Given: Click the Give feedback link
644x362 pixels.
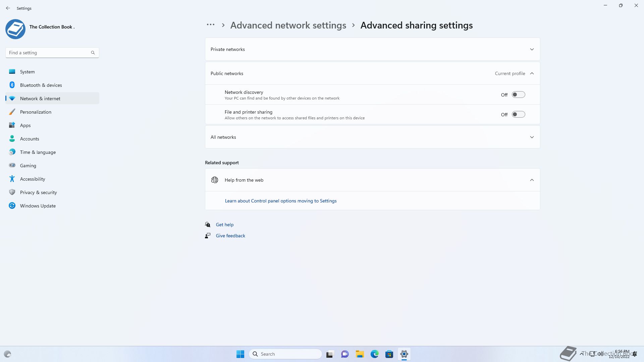Looking at the screenshot, I should [x=230, y=236].
